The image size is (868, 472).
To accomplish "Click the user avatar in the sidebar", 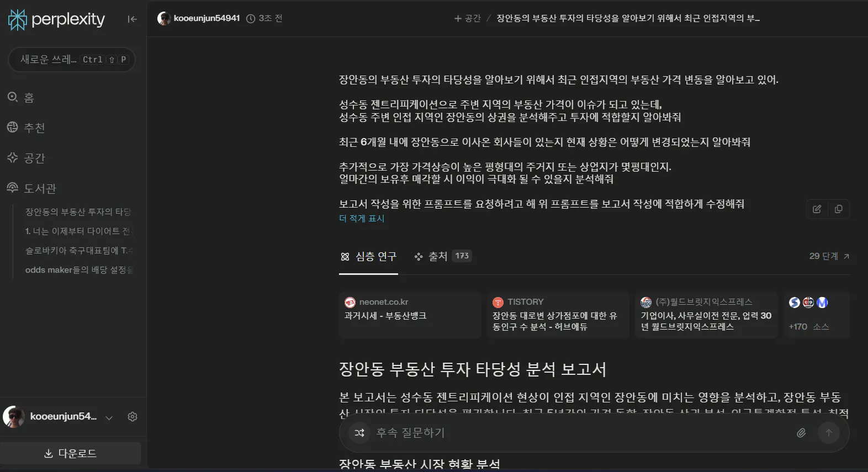I will [14, 417].
